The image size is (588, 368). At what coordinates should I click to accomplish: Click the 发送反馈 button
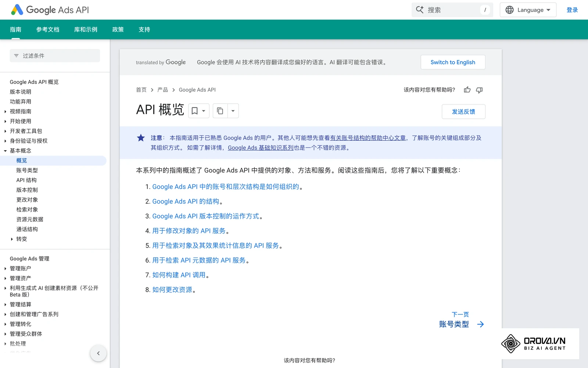[x=463, y=112]
